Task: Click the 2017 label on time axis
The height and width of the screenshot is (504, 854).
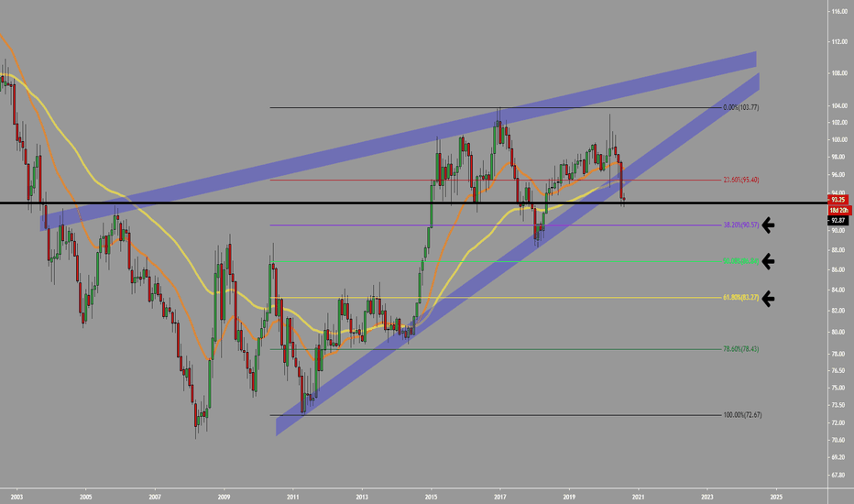Action: pos(500,497)
